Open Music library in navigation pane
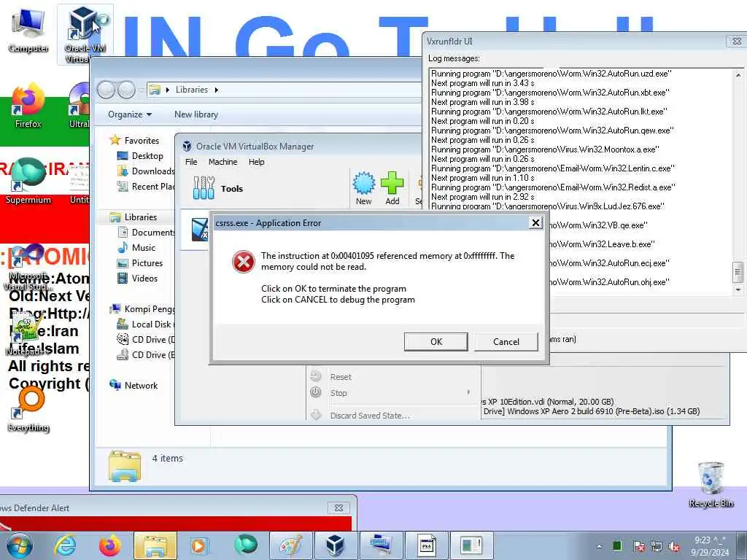The width and height of the screenshot is (747, 560). pos(143,248)
